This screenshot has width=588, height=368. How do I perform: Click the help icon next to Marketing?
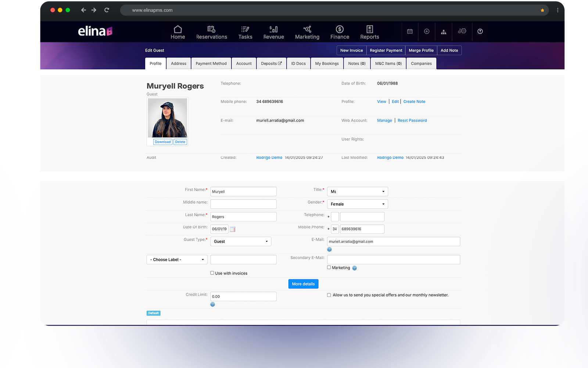pos(355,268)
